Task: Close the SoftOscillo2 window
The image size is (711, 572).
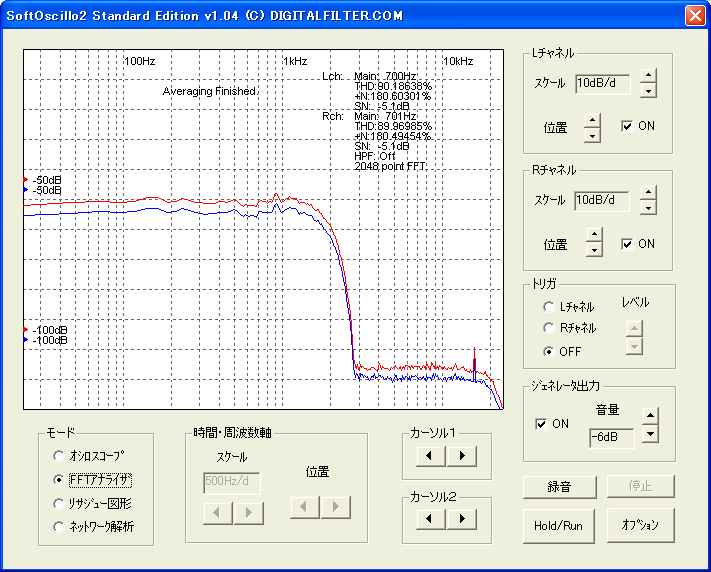Action: [695, 15]
